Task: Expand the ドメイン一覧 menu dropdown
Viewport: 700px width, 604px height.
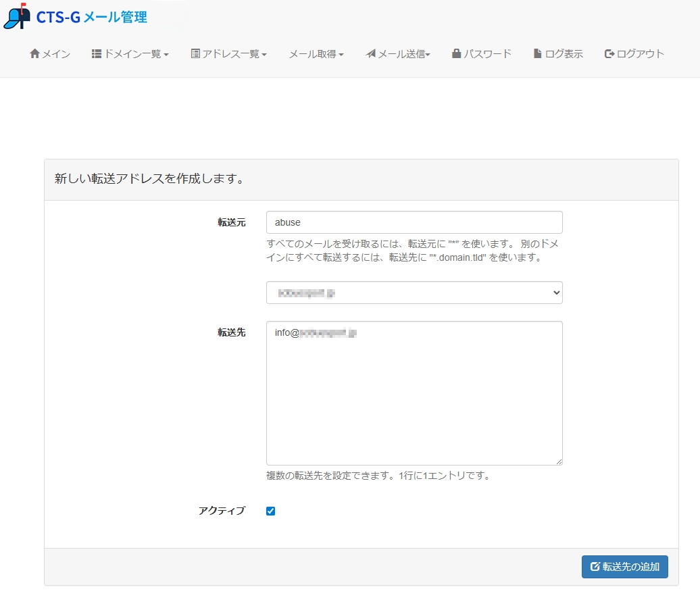Action: click(x=130, y=53)
